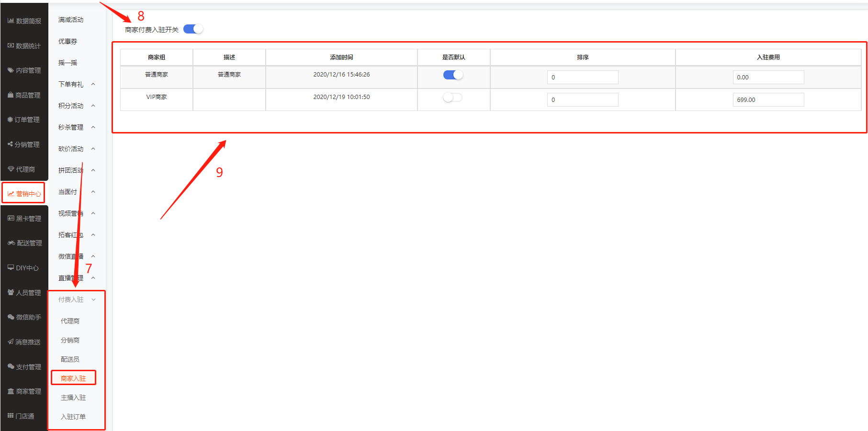
Task: Enable default toggle for VIP商家 row
Action: (x=452, y=97)
